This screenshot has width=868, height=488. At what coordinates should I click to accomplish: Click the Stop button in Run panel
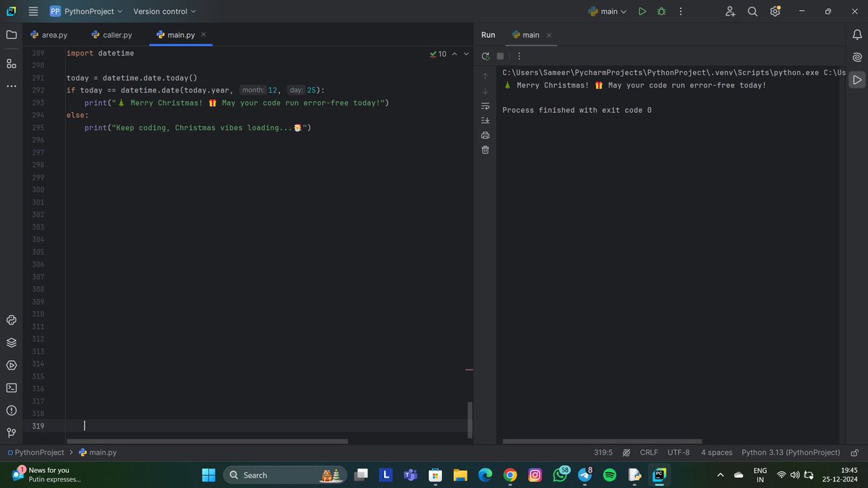point(500,56)
